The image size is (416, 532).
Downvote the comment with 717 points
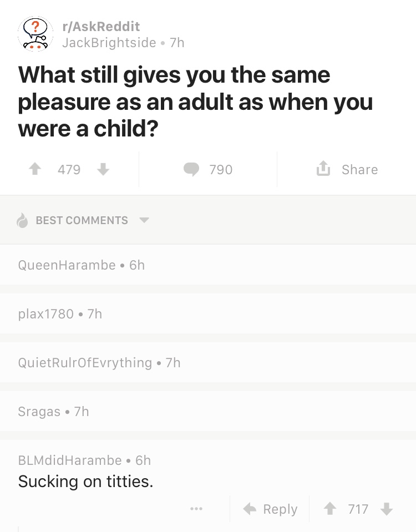tap(388, 509)
